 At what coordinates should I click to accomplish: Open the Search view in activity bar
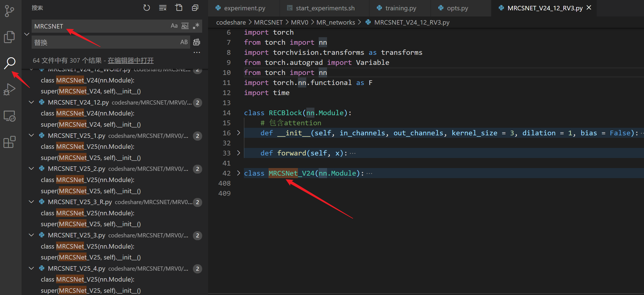tap(10, 63)
